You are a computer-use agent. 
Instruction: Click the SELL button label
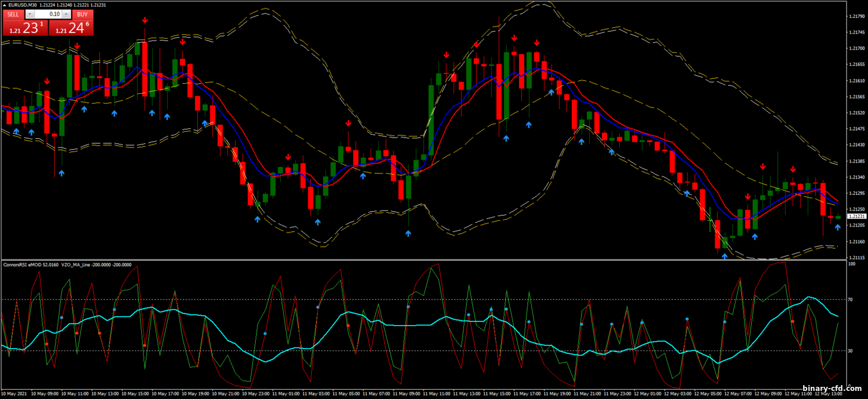point(13,14)
